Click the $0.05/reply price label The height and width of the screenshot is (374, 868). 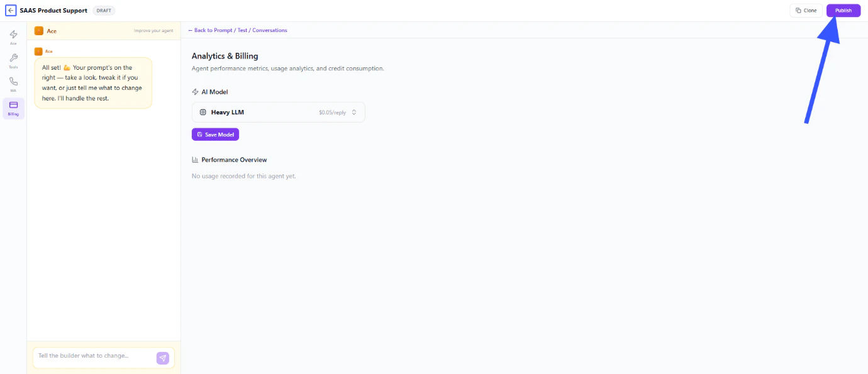pos(332,113)
